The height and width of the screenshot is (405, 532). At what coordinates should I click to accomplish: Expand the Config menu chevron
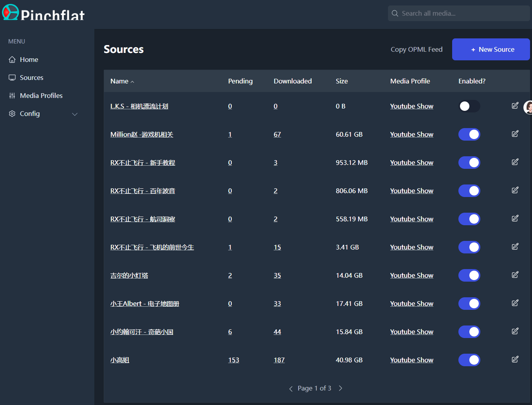(x=75, y=114)
